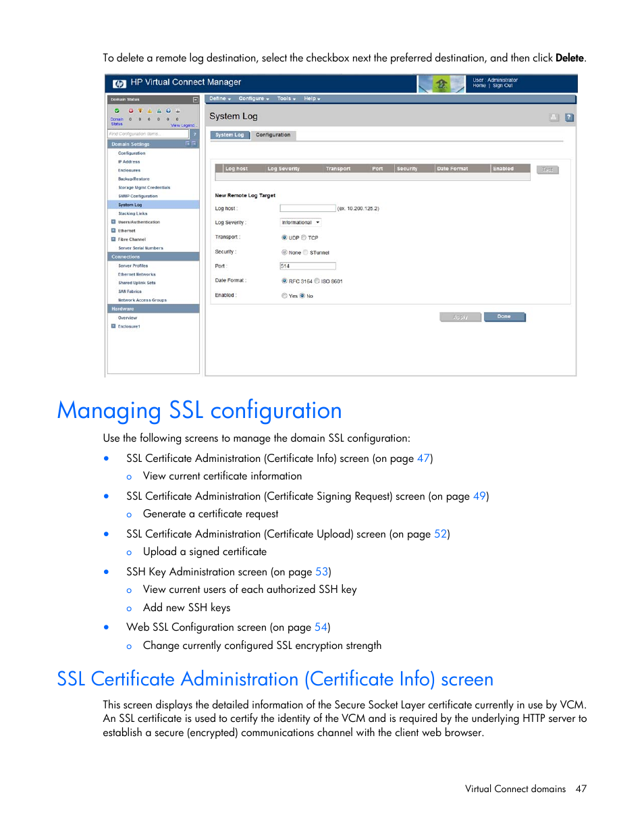644x834 pixels.
Task: Click the teal triangle status icon
Action: click(159, 111)
